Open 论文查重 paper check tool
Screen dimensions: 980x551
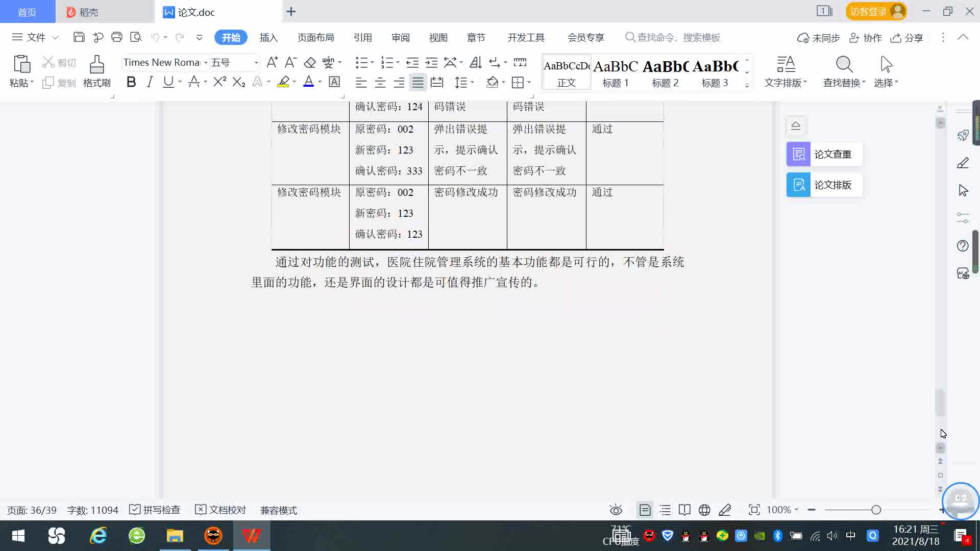click(x=824, y=154)
